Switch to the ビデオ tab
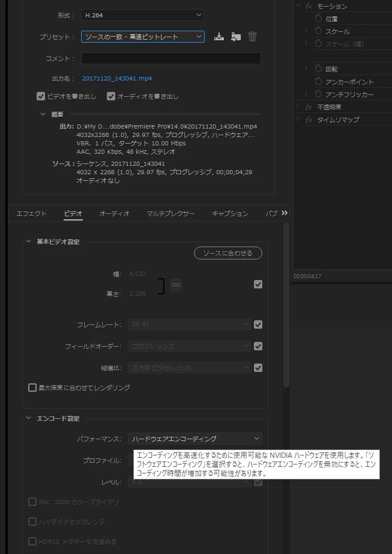This screenshot has height=554, width=392. 73,213
